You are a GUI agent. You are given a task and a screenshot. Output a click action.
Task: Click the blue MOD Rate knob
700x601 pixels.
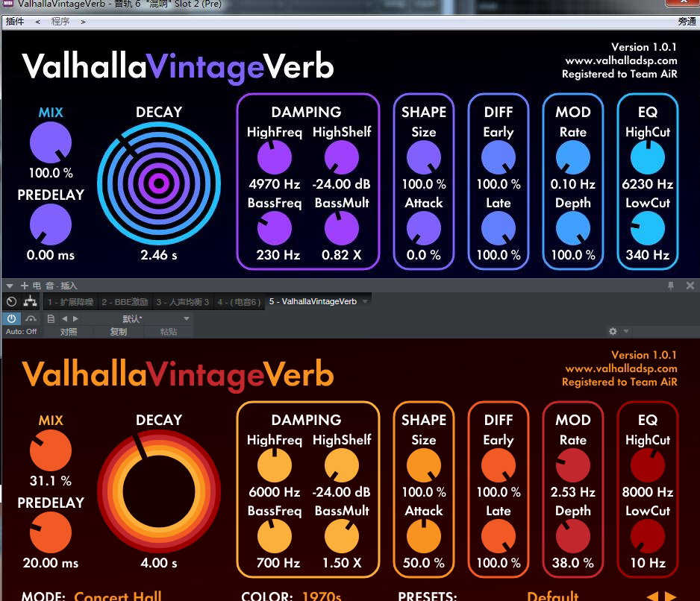573,157
